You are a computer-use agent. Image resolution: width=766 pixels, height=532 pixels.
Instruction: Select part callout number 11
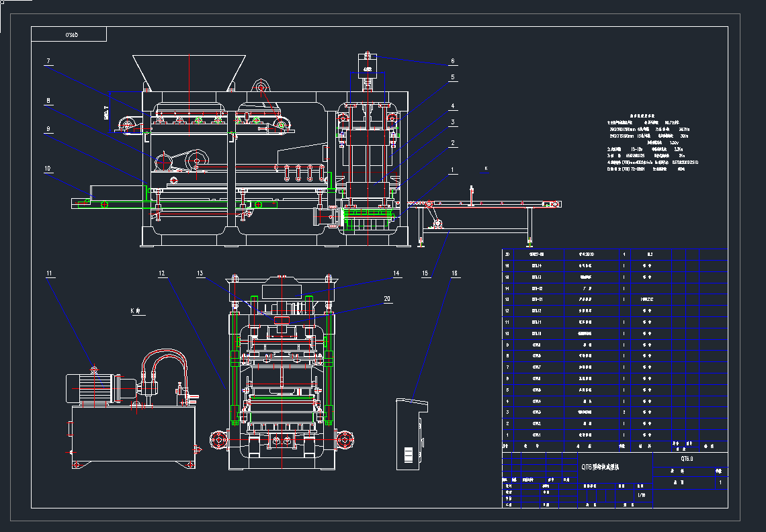[50, 273]
